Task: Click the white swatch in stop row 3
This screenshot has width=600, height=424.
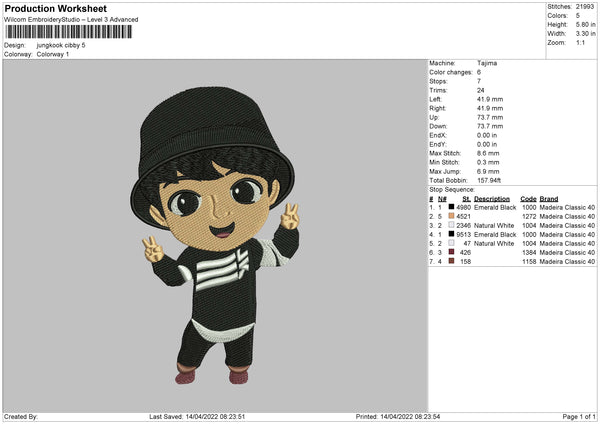Action: (451, 225)
